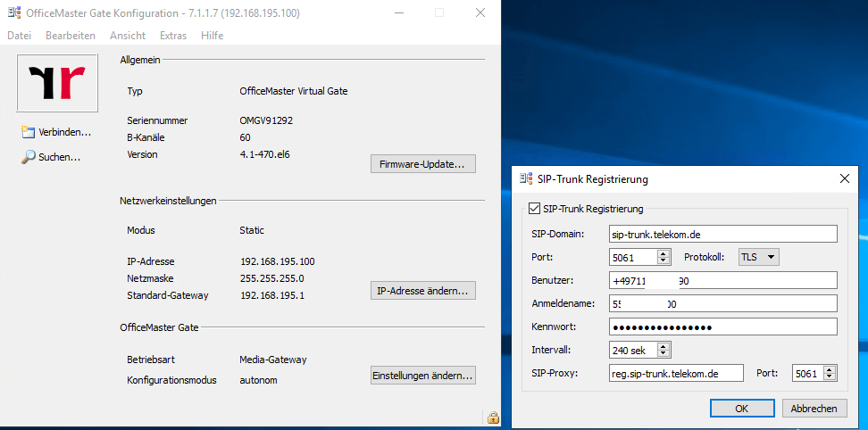The width and height of the screenshot is (868, 430).
Task: Click the Einstellungen ändern... button
Action: pos(423,376)
